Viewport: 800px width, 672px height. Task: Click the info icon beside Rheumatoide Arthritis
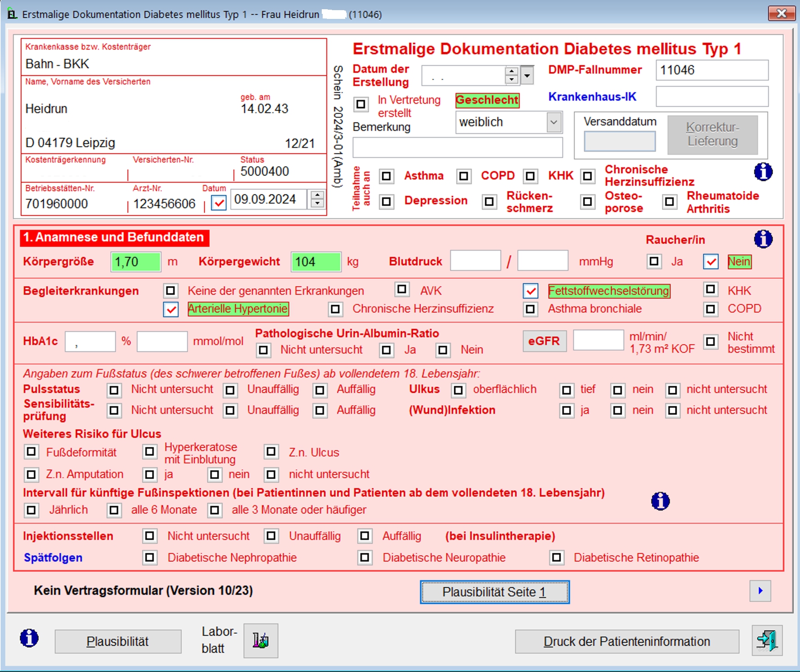763,172
